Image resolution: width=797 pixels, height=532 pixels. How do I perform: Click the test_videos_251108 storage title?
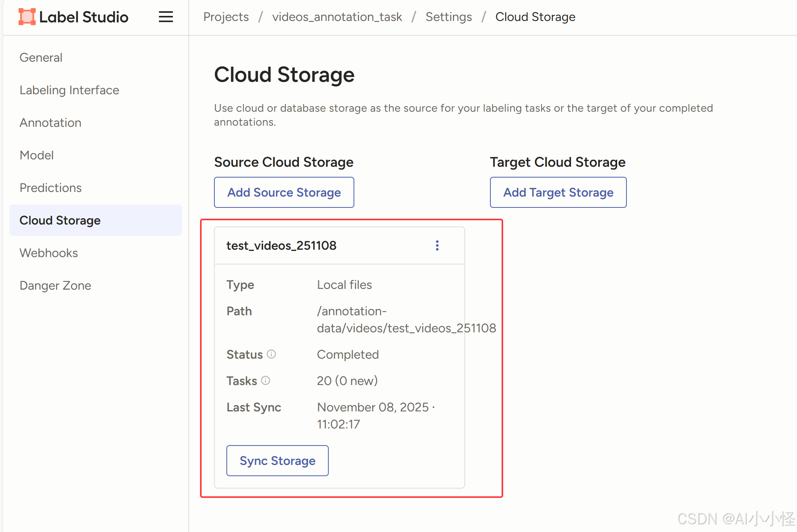click(x=281, y=245)
